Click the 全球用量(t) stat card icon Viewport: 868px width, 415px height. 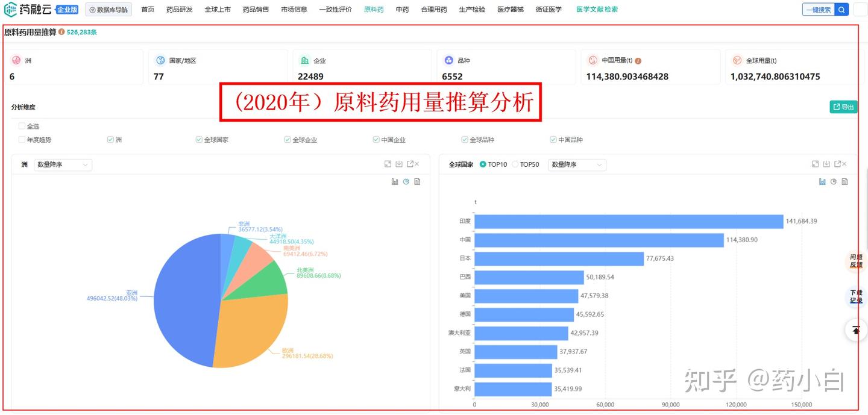[737, 60]
